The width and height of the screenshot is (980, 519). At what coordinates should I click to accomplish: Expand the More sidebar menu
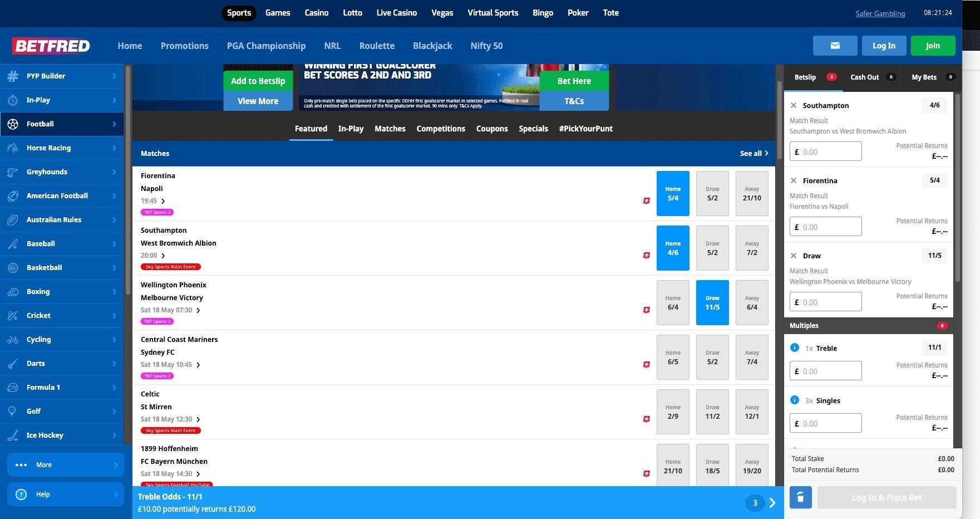click(65, 465)
